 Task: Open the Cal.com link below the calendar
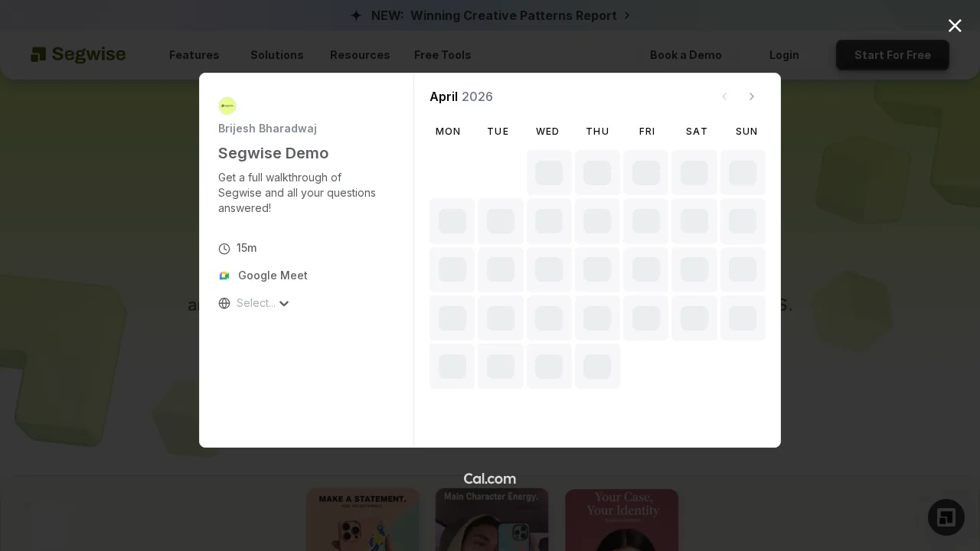[x=490, y=478]
